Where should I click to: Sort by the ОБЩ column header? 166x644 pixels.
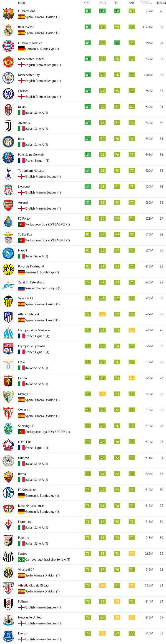tap(88, 3)
